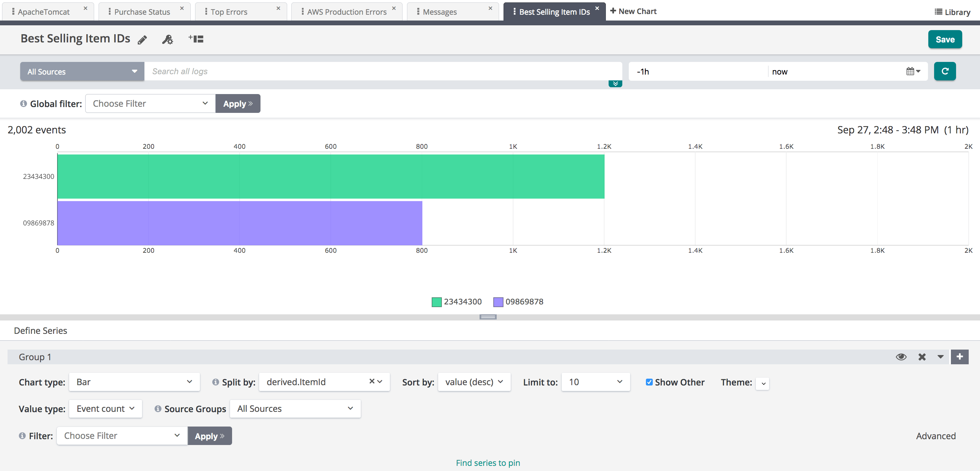Image resolution: width=980 pixels, height=471 pixels.
Task: Click the Global filter info icon
Action: tap(24, 104)
